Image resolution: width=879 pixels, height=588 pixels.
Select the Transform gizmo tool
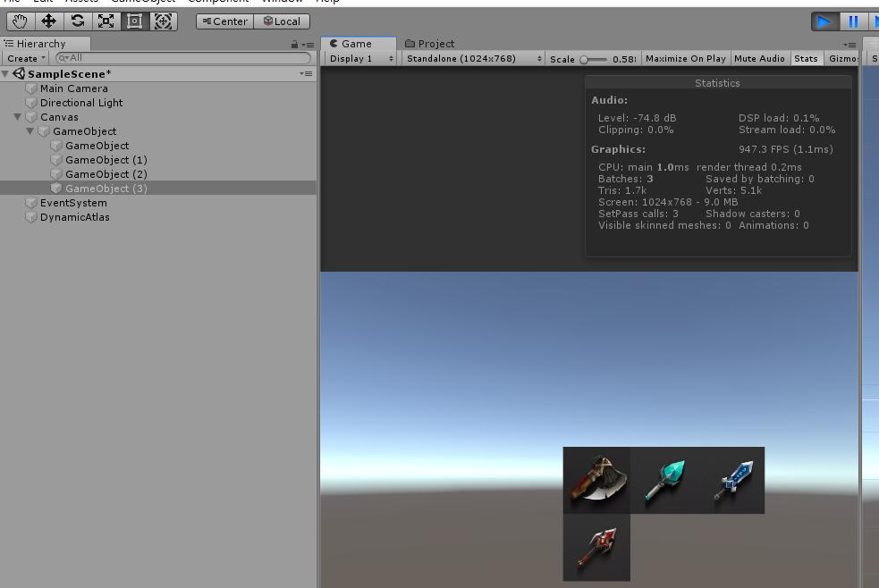click(x=164, y=21)
